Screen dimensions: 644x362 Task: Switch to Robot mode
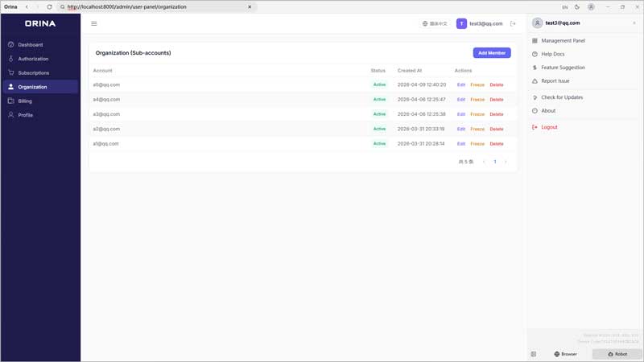coord(617,354)
